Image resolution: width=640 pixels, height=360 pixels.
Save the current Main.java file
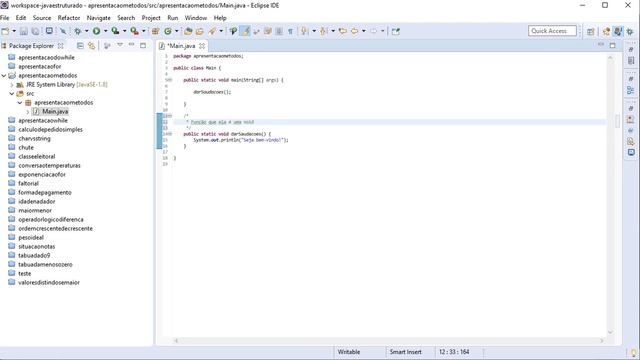pyautogui.click(x=24, y=31)
